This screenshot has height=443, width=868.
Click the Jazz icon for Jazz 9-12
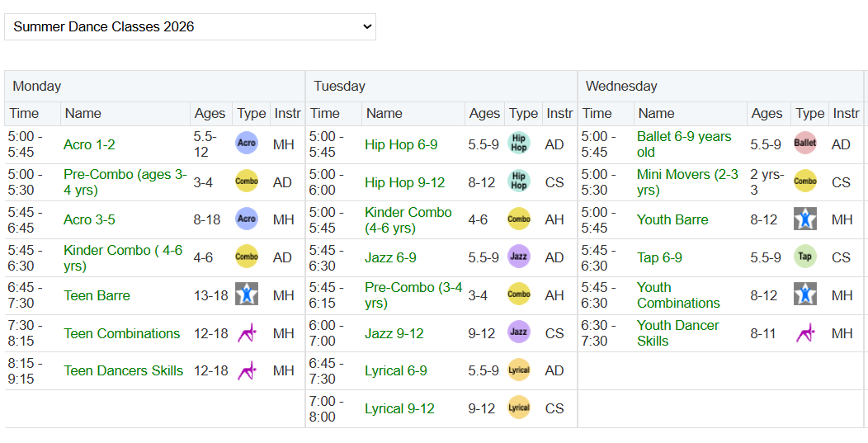[x=519, y=332]
